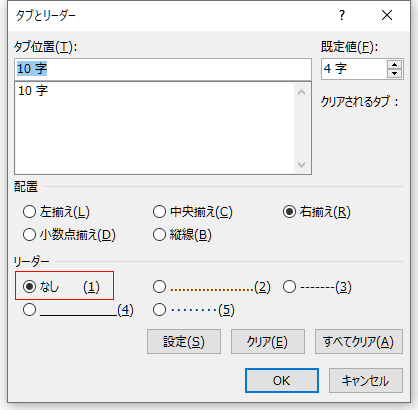Close the タブとリーダー dialog
Image resolution: width=418 pixels, height=410 pixels.
(387, 15)
